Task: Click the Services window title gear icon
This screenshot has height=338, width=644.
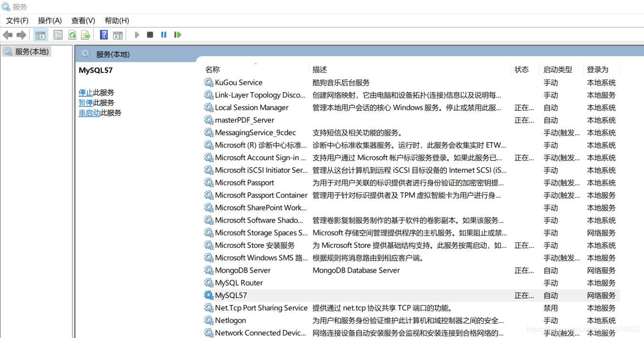Action: pos(6,7)
